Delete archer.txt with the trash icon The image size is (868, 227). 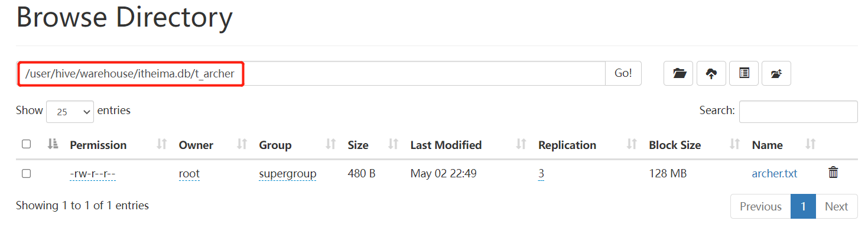[833, 173]
